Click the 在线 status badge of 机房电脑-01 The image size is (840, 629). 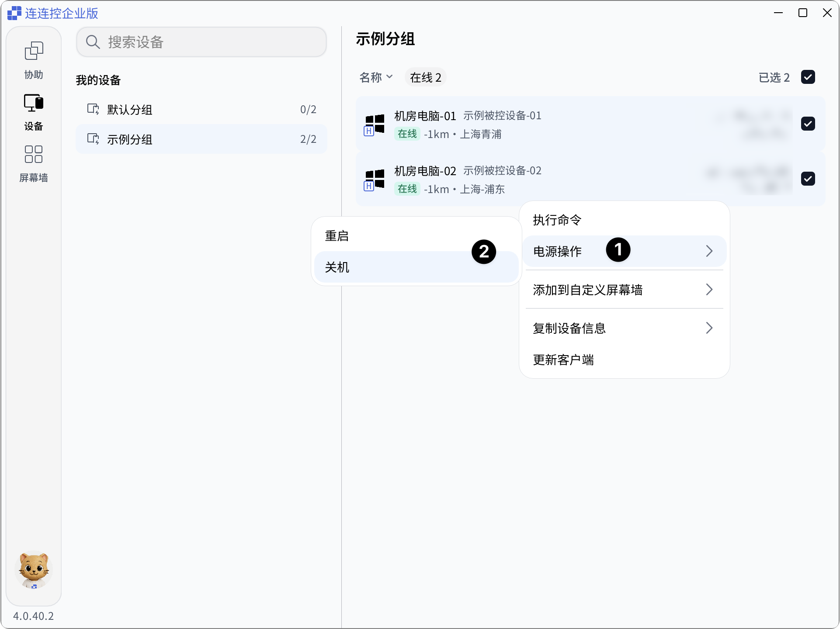pyautogui.click(x=407, y=134)
